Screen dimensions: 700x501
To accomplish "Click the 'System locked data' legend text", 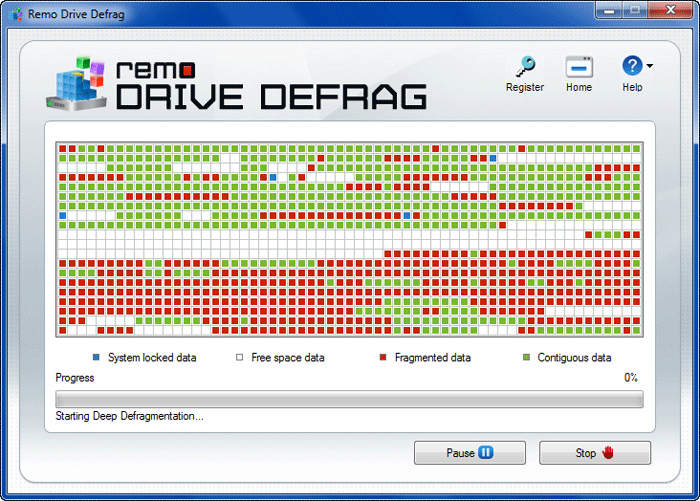I will pos(152,358).
